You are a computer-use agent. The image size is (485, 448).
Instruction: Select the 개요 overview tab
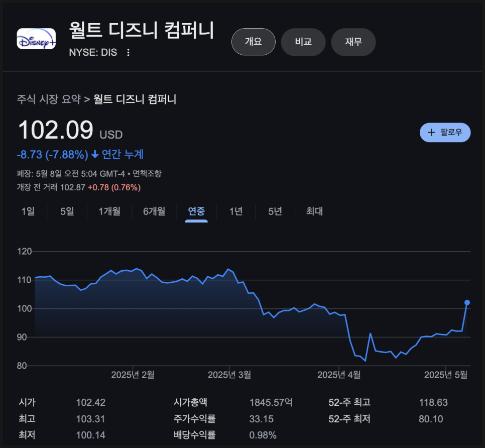point(254,42)
